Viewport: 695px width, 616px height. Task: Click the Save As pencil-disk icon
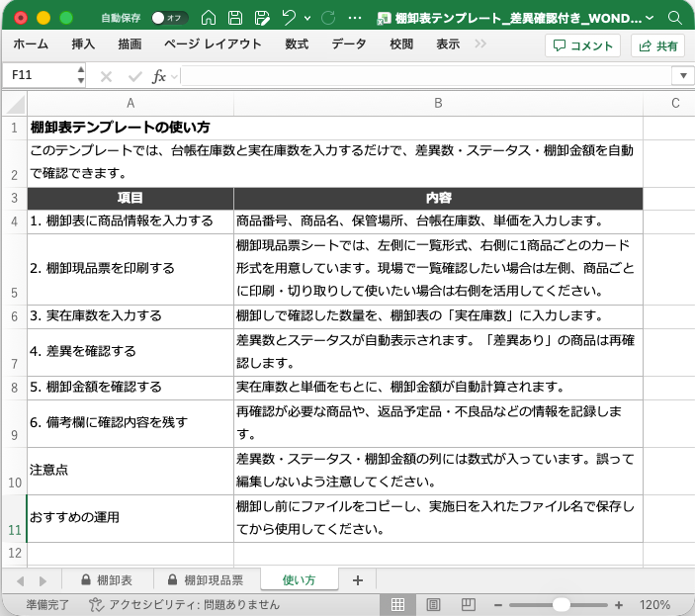coord(262,18)
